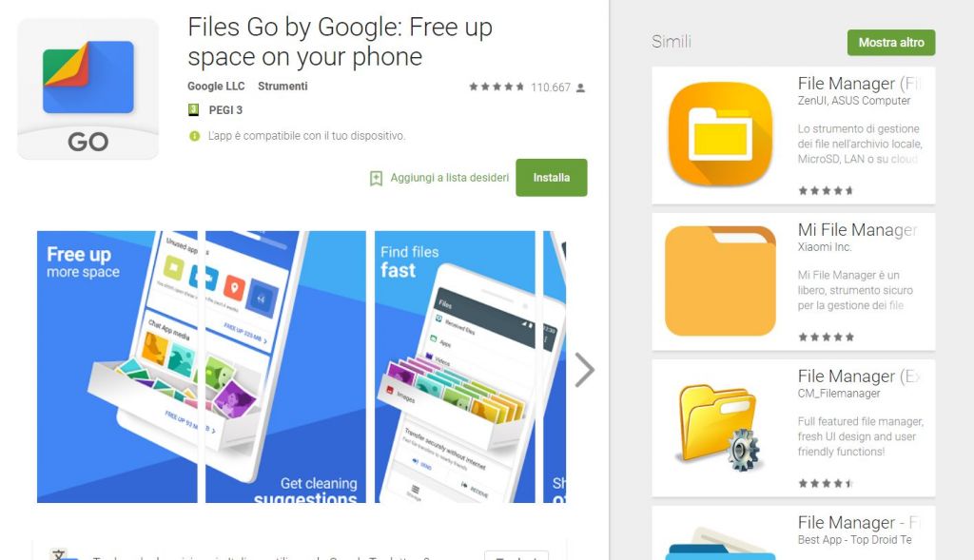Image resolution: width=974 pixels, height=560 pixels.
Task: Open the Google LLC developer link
Action: point(216,86)
